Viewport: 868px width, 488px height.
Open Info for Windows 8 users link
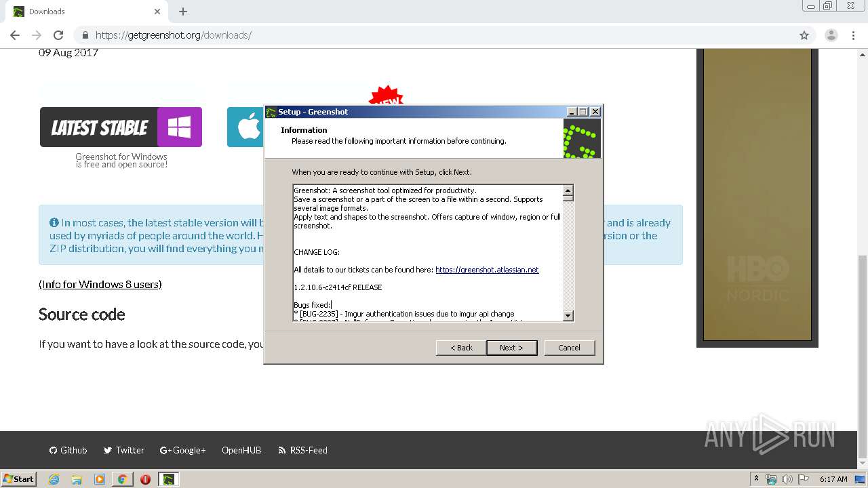pos(100,285)
